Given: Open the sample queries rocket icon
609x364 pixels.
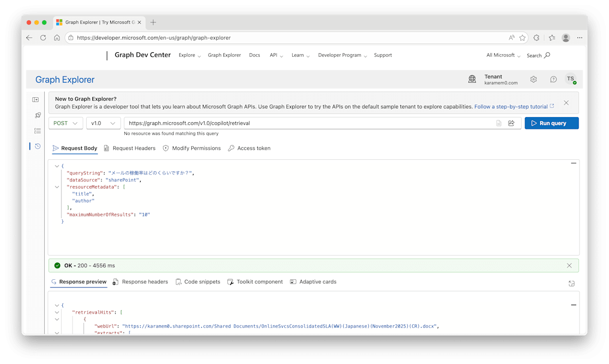Looking at the screenshot, I should tap(37, 115).
